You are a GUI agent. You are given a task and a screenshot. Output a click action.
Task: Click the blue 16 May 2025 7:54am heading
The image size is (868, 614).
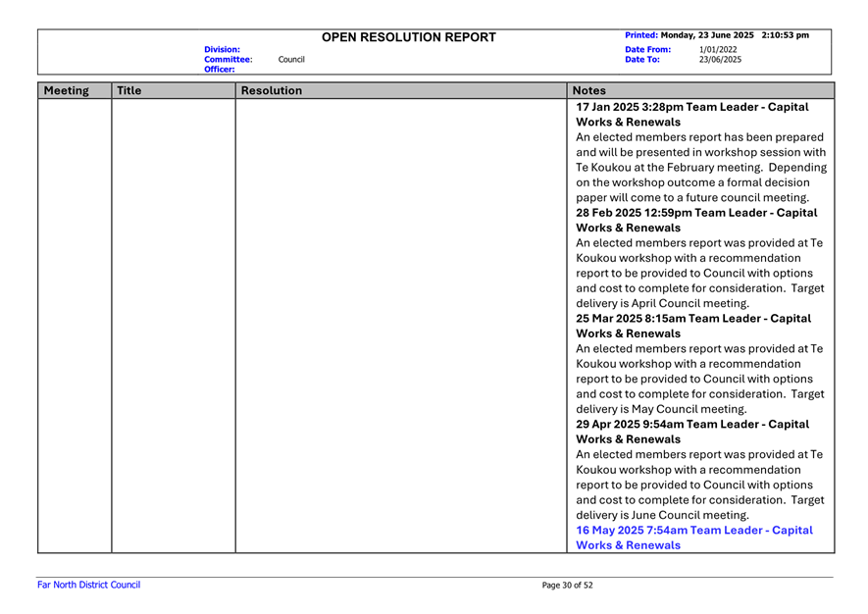pos(694,537)
